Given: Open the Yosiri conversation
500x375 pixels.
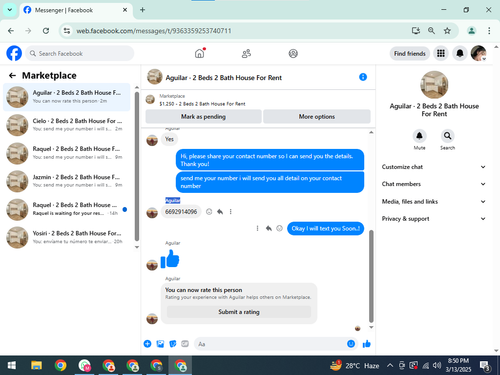Looking at the screenshot, I should 67,237.
